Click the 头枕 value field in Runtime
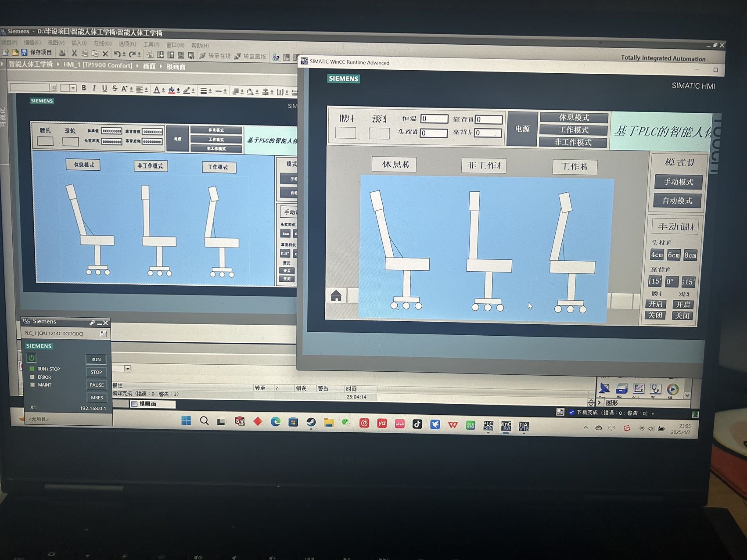Viewport: 747px width, 560px height. click(434, 133)
